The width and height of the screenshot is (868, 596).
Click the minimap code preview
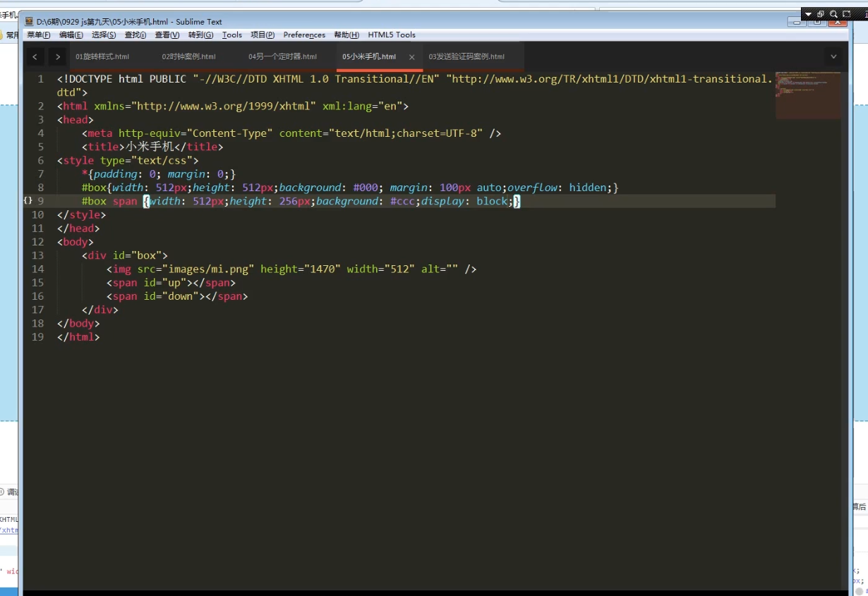coord(808,95)
